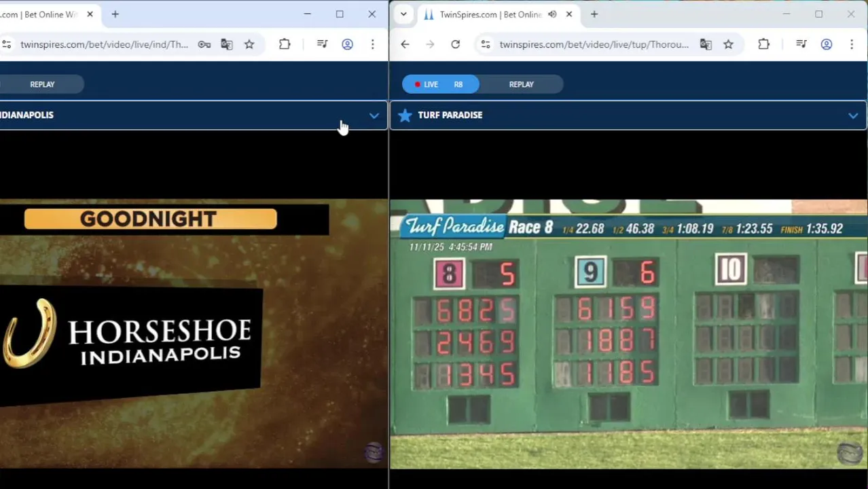Go back in right window
Screen dimensions: 868x489
pyautogui.click(x=405, y=44)
